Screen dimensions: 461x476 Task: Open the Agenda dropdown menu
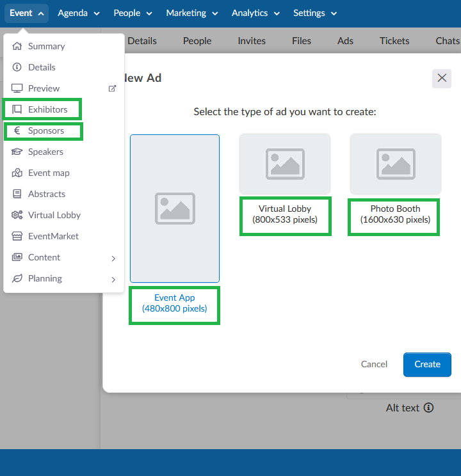[78, 13]
